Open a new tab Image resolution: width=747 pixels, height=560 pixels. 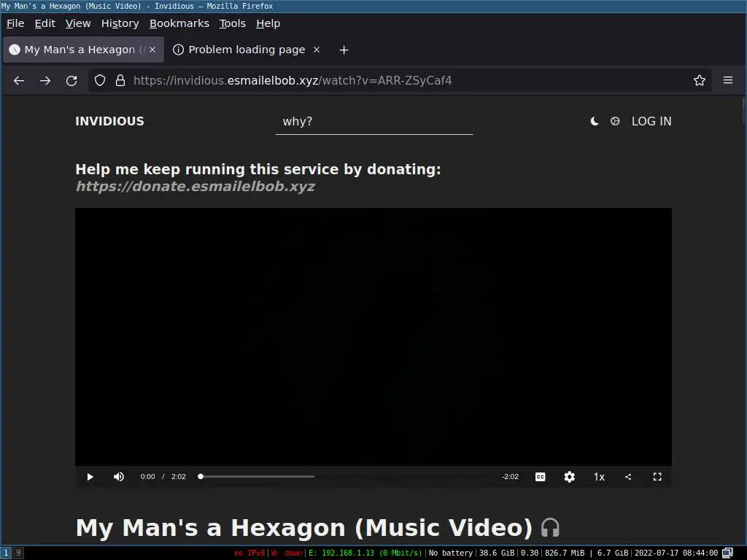click(x=344, y=50)
